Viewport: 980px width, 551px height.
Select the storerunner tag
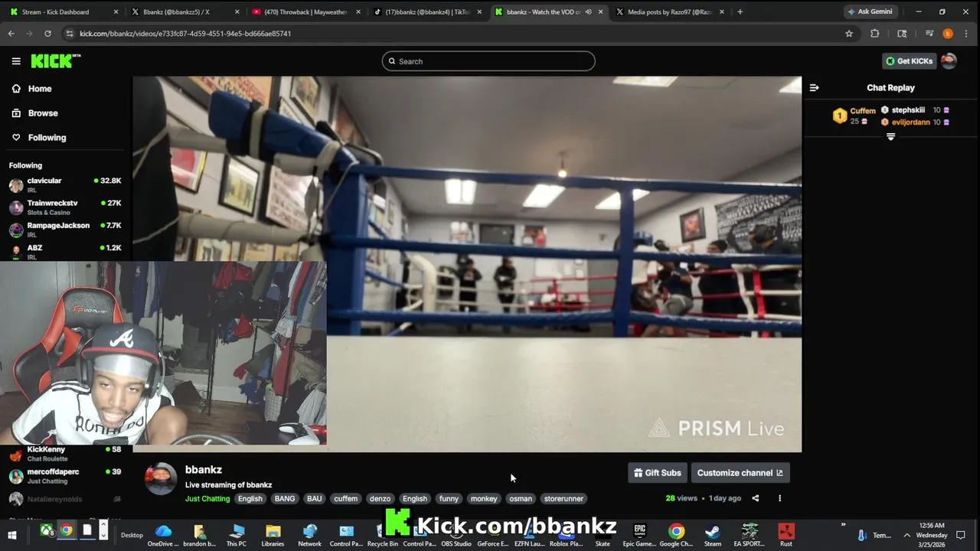coord(564,499)
